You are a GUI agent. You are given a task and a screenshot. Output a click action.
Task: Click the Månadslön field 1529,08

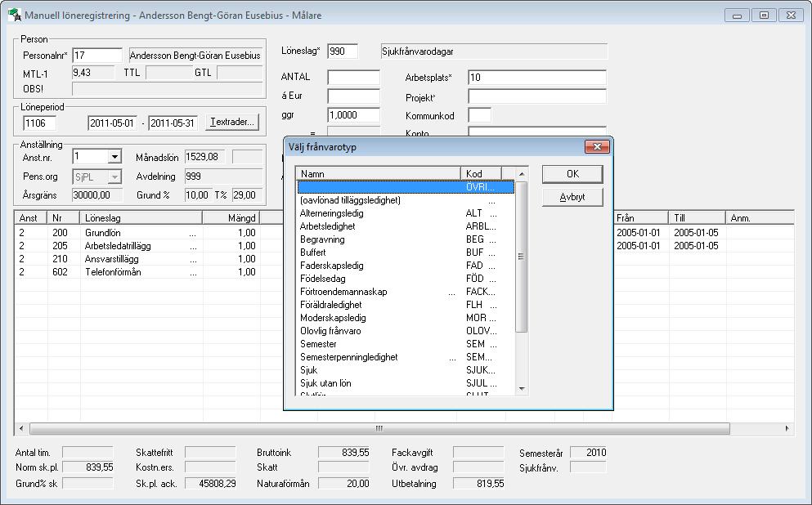205,157
